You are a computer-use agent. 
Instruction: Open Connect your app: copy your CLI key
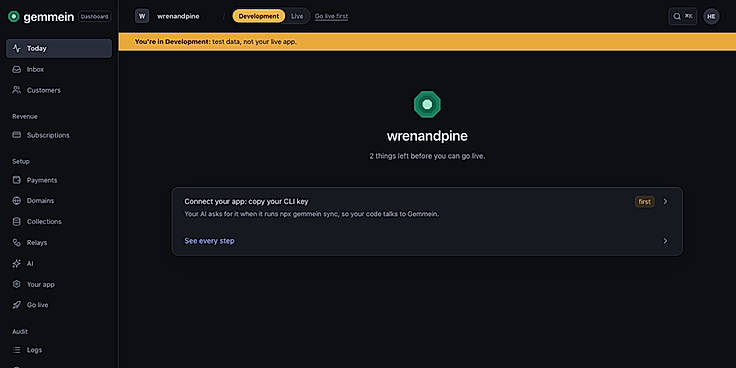coord(246,201)
